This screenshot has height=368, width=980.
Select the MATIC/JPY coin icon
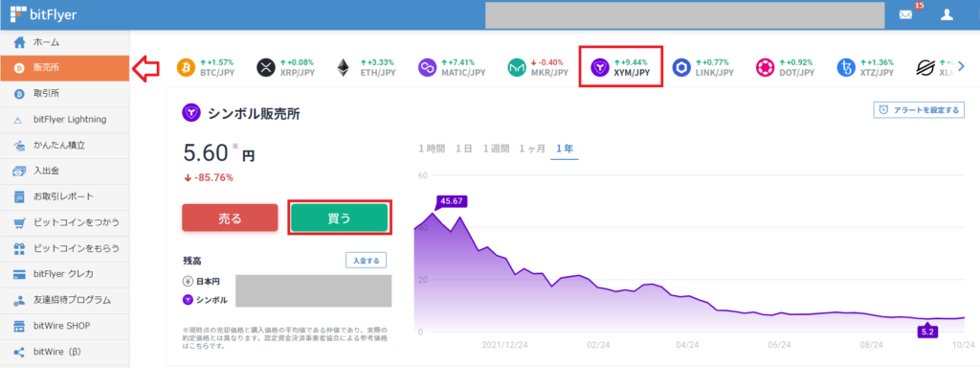428,67
